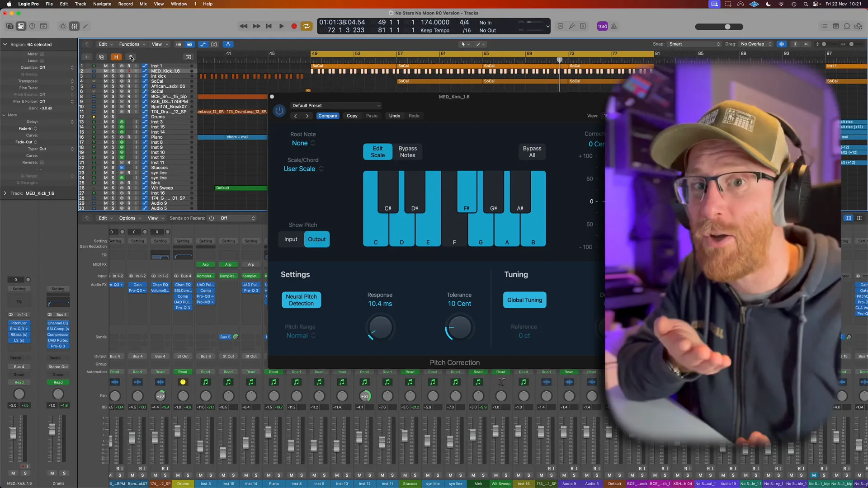
Task: Select Input for Show Pitch
Action: [291, 239]
